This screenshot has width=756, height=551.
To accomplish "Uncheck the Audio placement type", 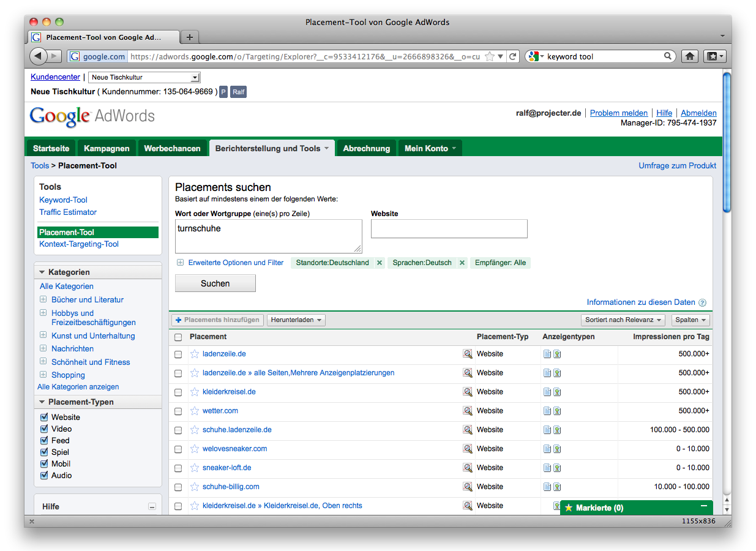I will point(44,475).
